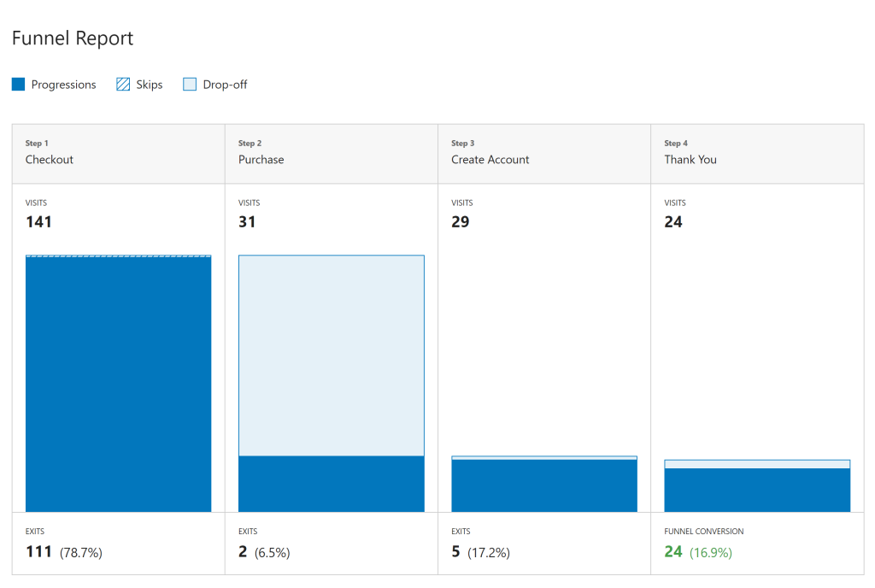Click the 111 exits value under Checkout

click(39, 552)
